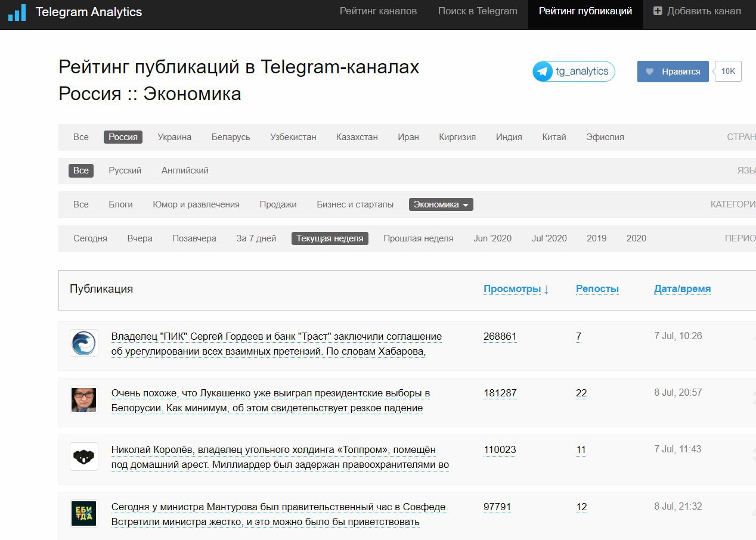Click repost count 12
Image resolution: width=756 pixels, height=540 pixels.
tap(581, 507)
